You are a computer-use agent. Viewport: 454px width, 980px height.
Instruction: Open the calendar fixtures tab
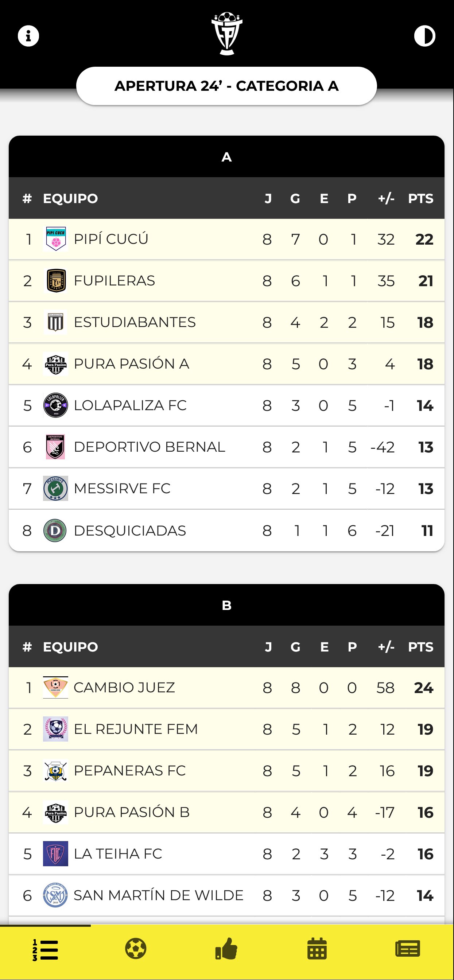317,949
